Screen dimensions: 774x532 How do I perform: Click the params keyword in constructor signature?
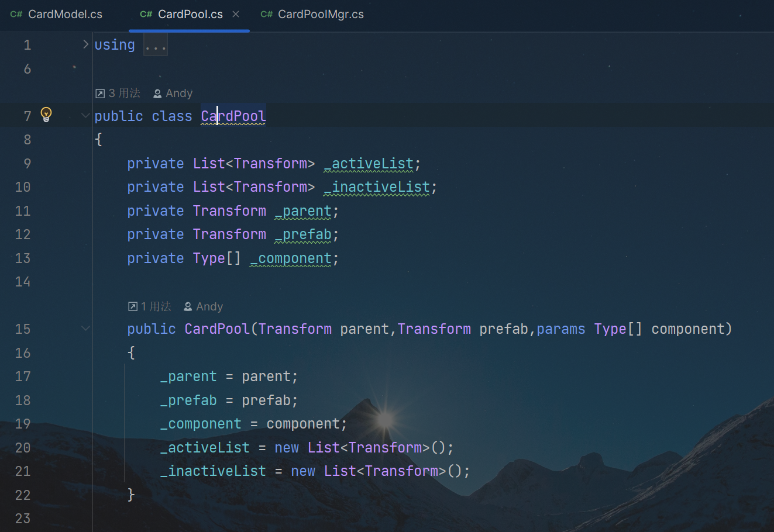pyautogui.click(x=560, y=329)
